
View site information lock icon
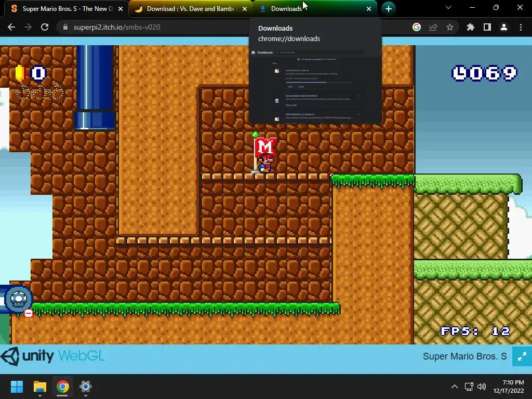click(x=65, y=27)
